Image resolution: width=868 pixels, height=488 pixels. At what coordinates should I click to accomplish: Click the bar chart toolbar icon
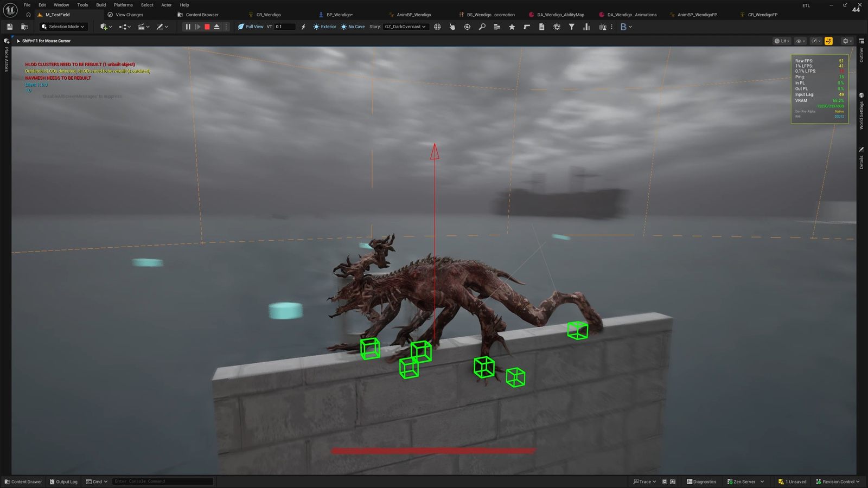pyautogui.click(x=586, y=27)
